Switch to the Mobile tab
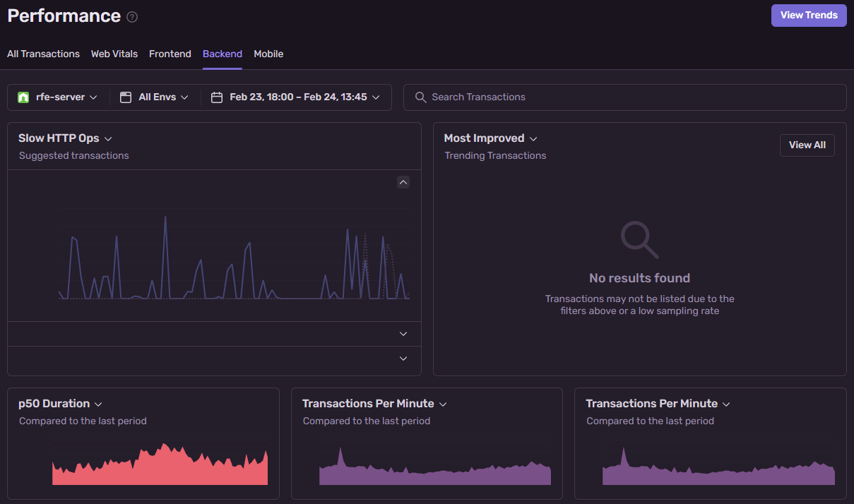The width and height of the screenshot is (854, 504). (268, 54)
